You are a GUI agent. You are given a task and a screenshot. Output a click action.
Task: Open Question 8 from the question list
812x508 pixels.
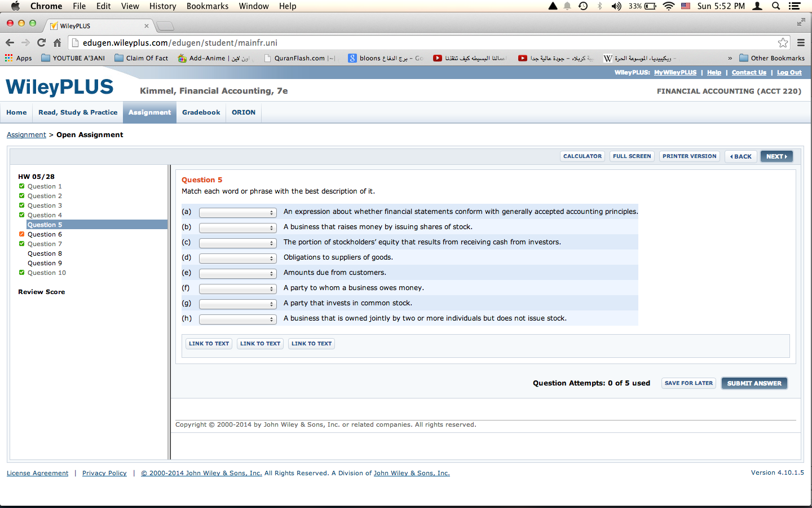45,253
